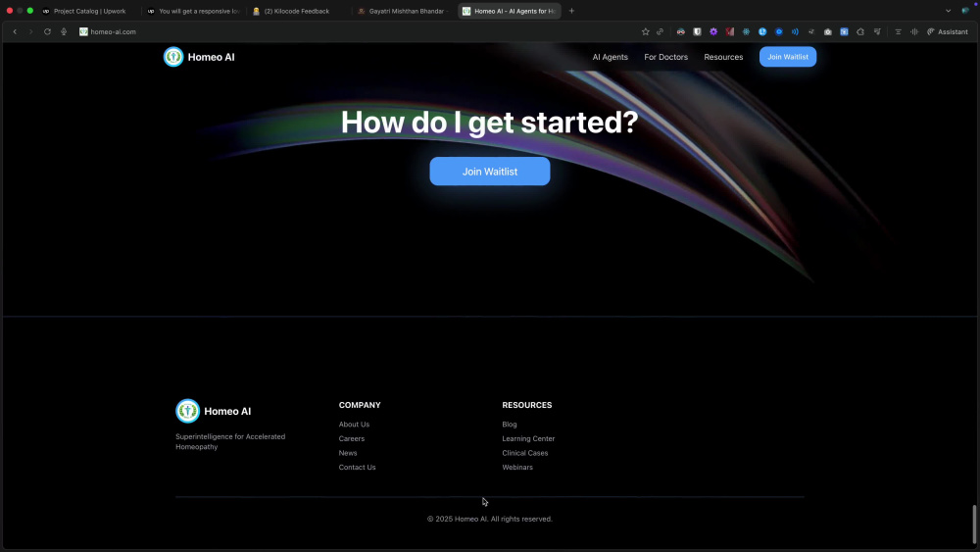Switch to Gayatri Mishthan Bhandar tab
The image size is (980, 552).
tap(403, 11)
